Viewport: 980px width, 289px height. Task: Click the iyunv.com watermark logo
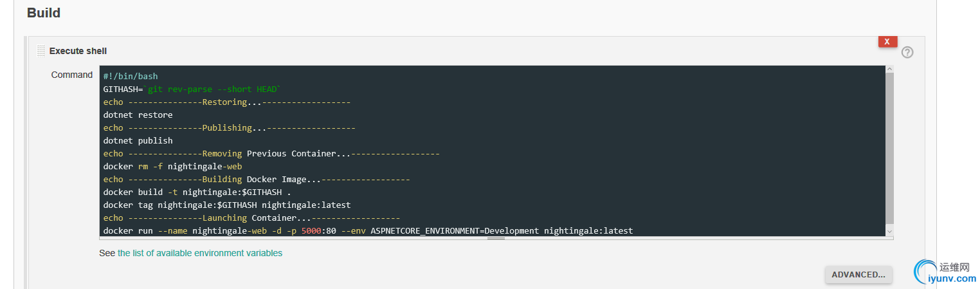[x=945, y=273]
